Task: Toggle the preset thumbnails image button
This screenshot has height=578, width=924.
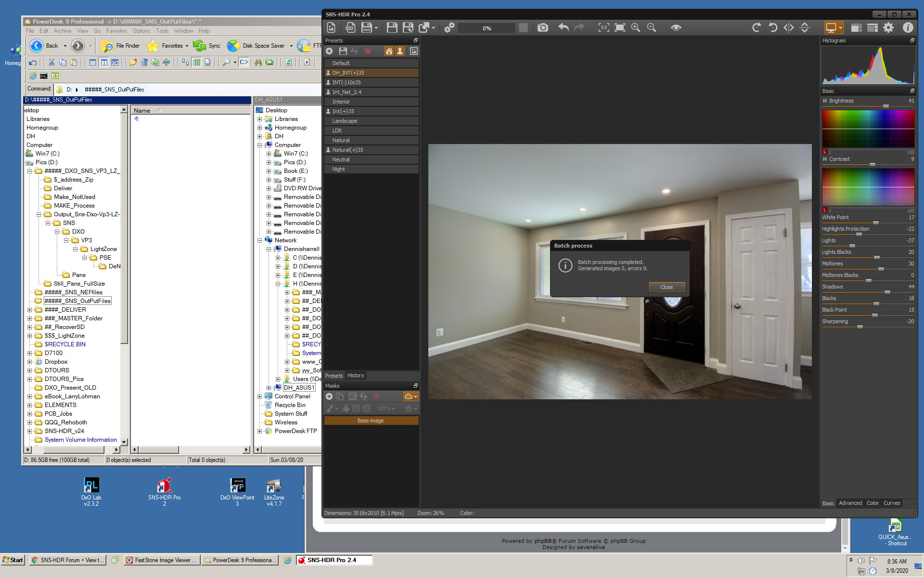Action: [413, 51]
